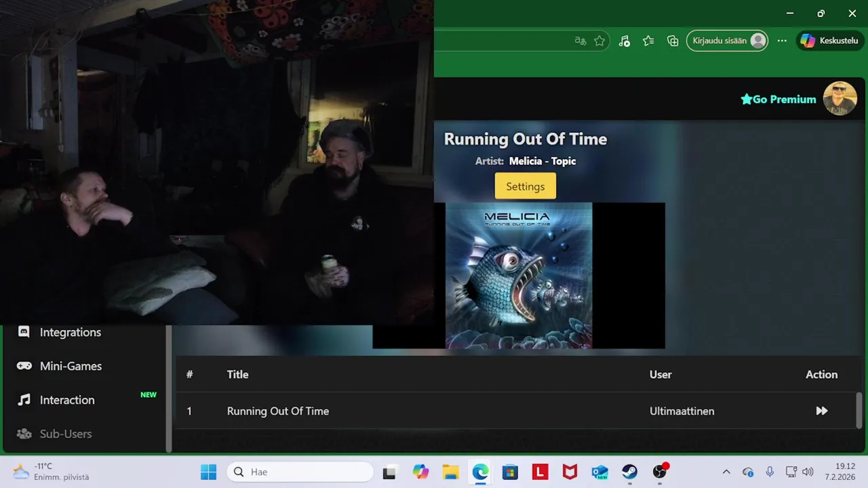868x488 pixels.
Task: Click the media control music note icon
Action: coord(625,41)
